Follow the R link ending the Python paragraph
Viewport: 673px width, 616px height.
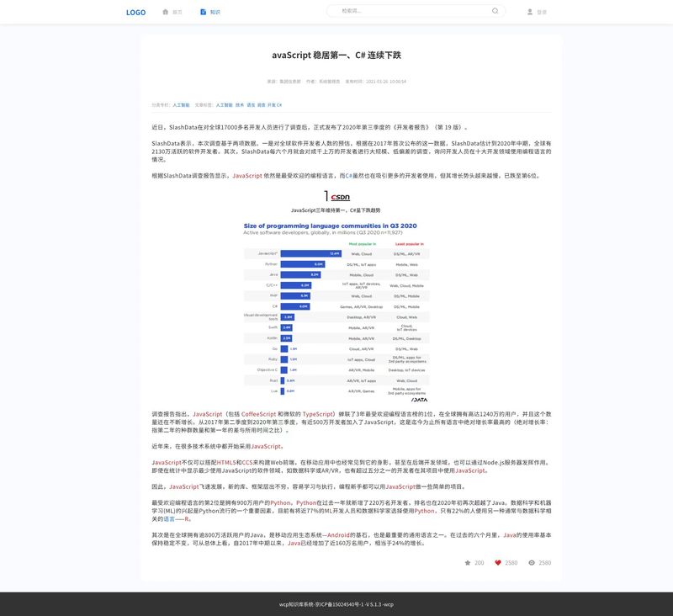tap(187, 519)
